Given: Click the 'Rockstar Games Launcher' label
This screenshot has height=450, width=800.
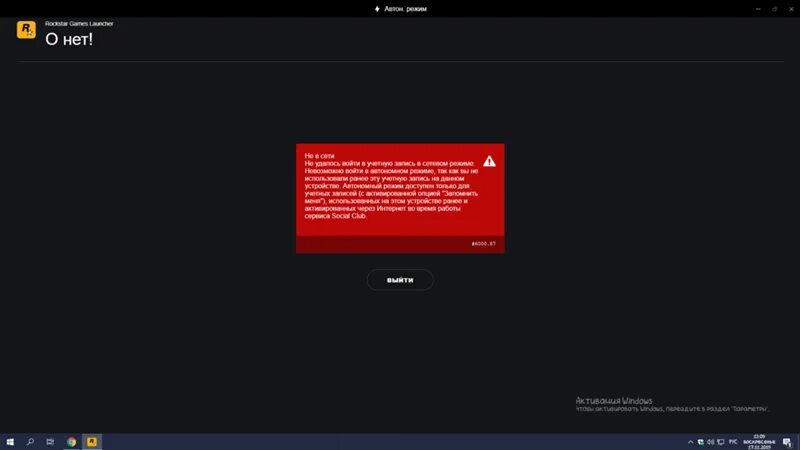Looking at the screenshot, I should coord(79,23).
